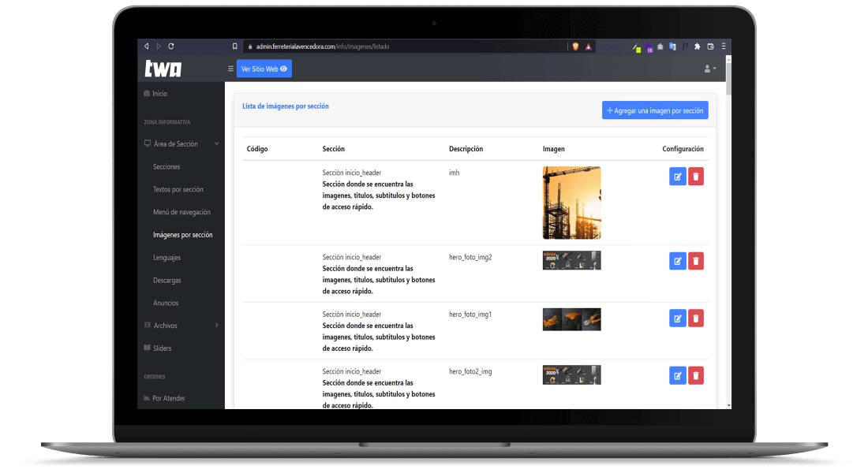
Task: Bookmark this page using the bookmark icon
Action: [x=234, y=47]
